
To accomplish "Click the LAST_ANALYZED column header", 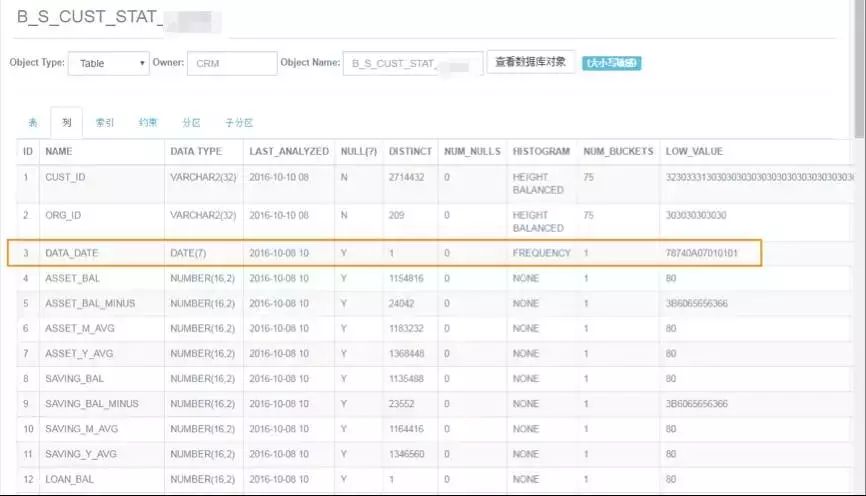I will click(x=289, y=151).
